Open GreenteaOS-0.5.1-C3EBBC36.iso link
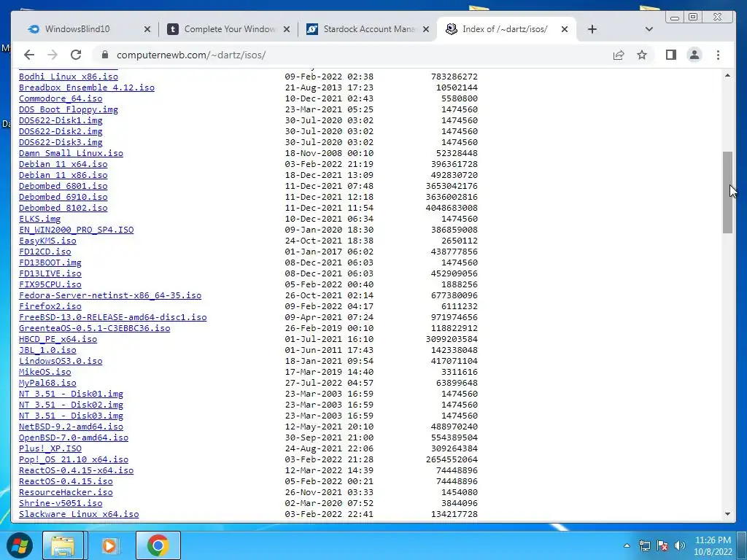The width and height of the screenshot is (747, 560). [x=94, y=328]
